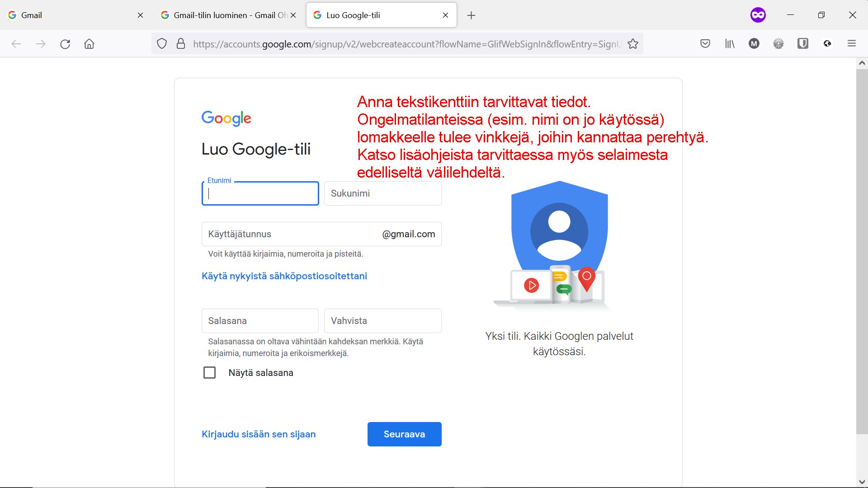The width and height of the screenshot is (868, 488).
Task: Open the gear-shaped extension icon
Action: [x=778, y=44]
